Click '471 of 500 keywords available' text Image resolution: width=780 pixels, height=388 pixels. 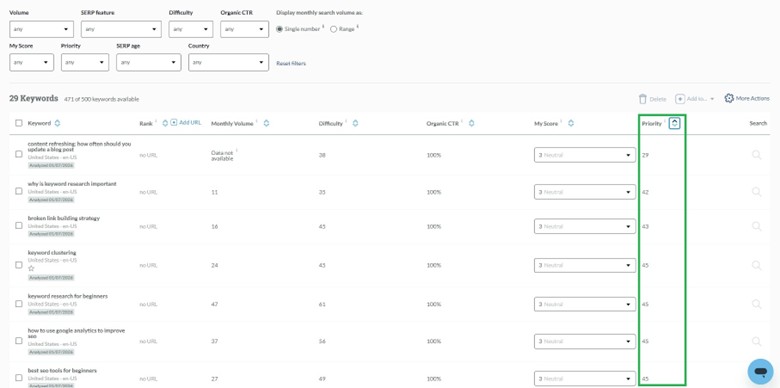[101, 99]
